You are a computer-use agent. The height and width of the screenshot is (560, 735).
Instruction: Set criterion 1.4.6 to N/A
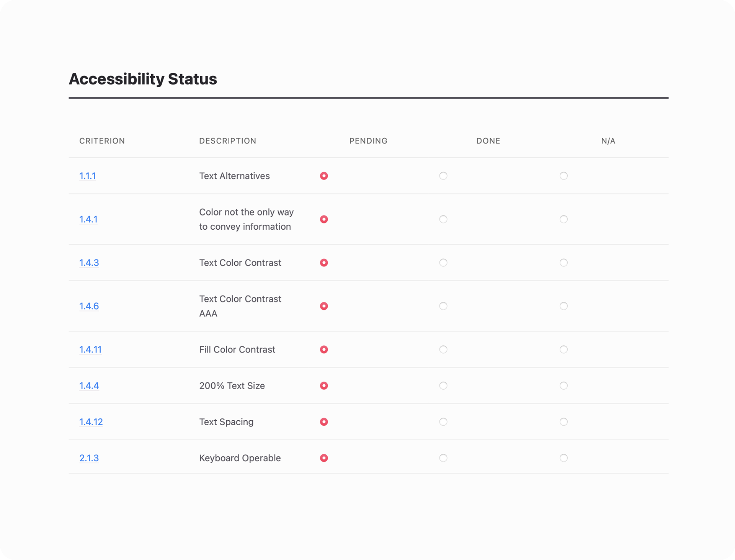[x=563, y=306]
